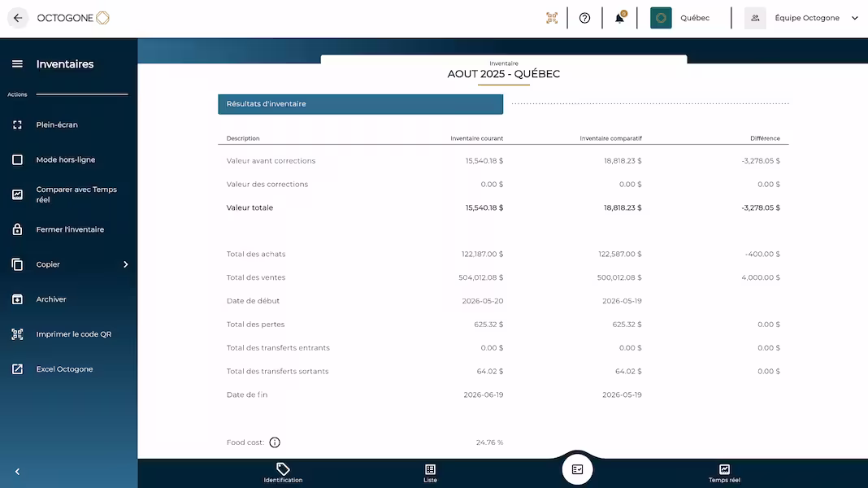Click the Résultats d'inventaire section header
This screenshot has width=868, height=488.
point(360,104)
